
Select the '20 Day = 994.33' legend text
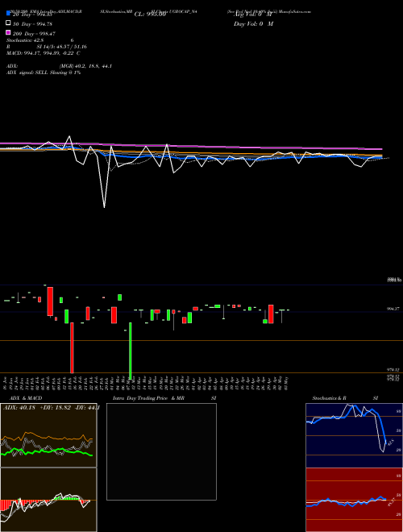(x=32, y=15)
